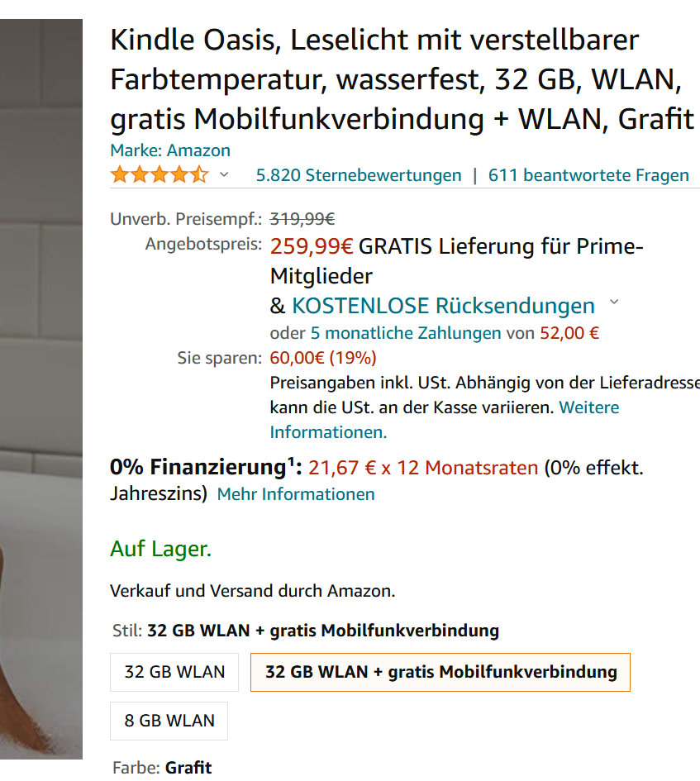Select 32 GB WLAN + gratis Mobilfunkverbindung option
The width and height of the screenshot is (700, 781).
[440, 673]
